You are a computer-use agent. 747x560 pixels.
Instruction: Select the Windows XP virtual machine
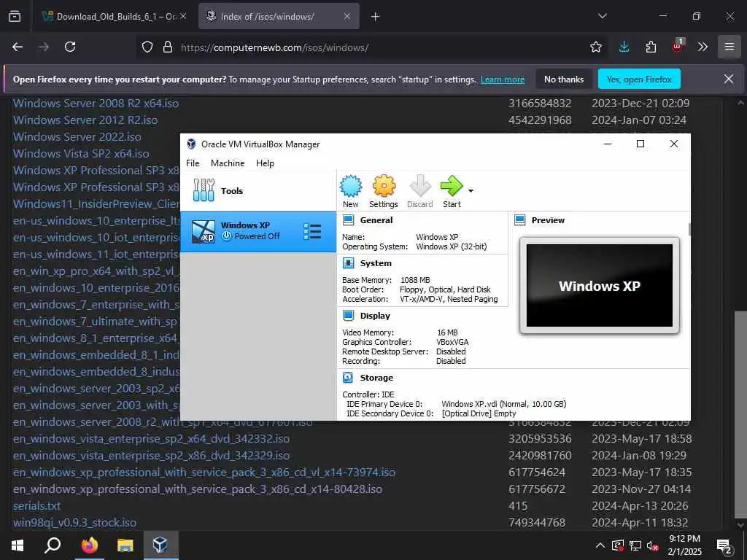pos(258,231)
